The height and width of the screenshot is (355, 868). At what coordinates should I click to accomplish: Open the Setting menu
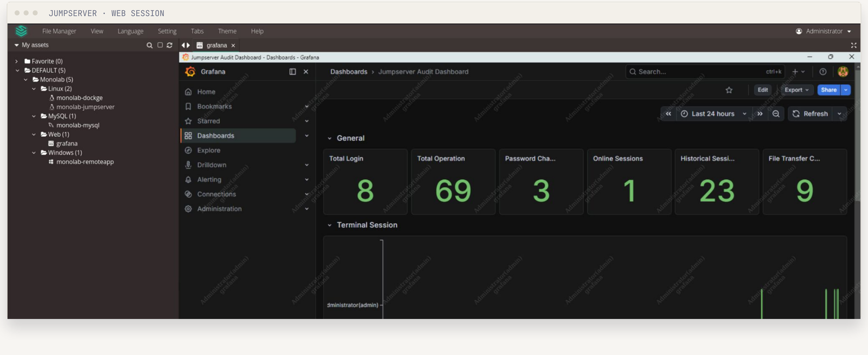click(x=167, y=31)
